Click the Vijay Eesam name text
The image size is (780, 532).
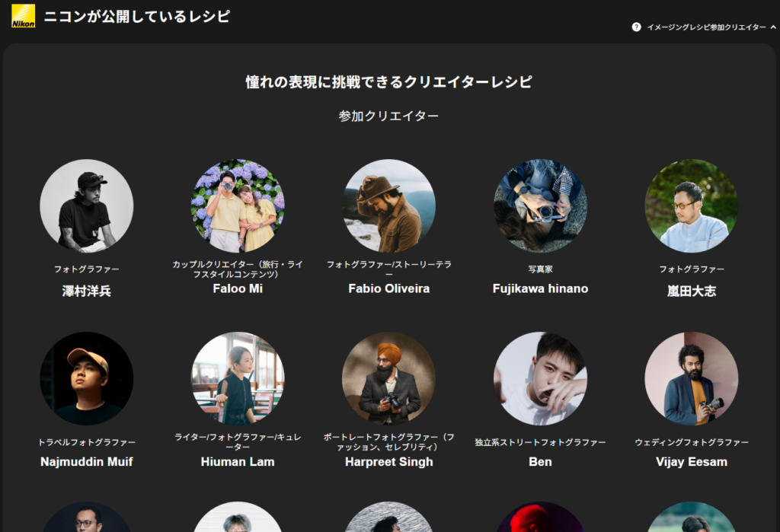(691, 461)
